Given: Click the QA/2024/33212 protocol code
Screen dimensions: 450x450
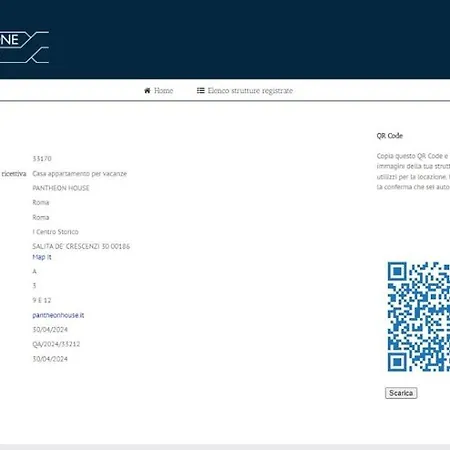Looking at the screenshot, I should 56,344.
